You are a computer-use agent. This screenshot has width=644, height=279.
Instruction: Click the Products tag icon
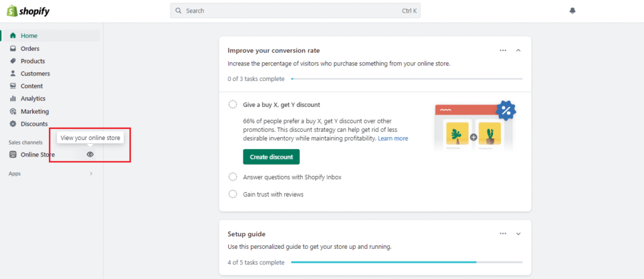tap(13, 61)
